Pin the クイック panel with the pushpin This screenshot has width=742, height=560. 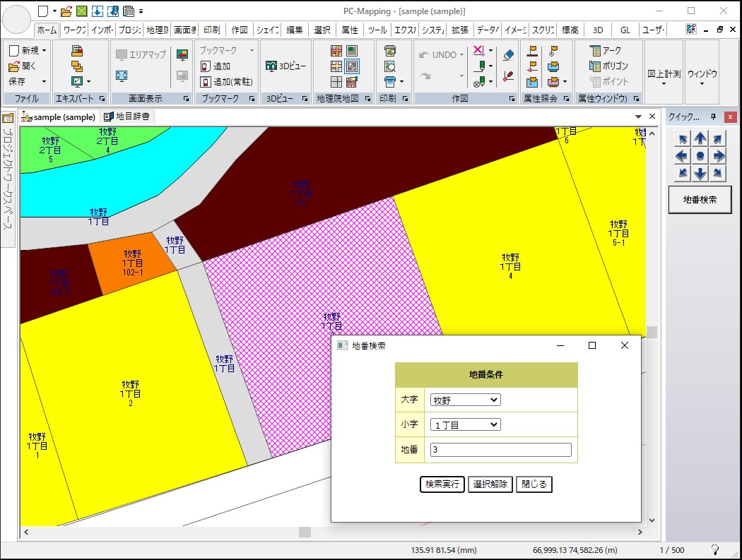(x=713, y=117)
